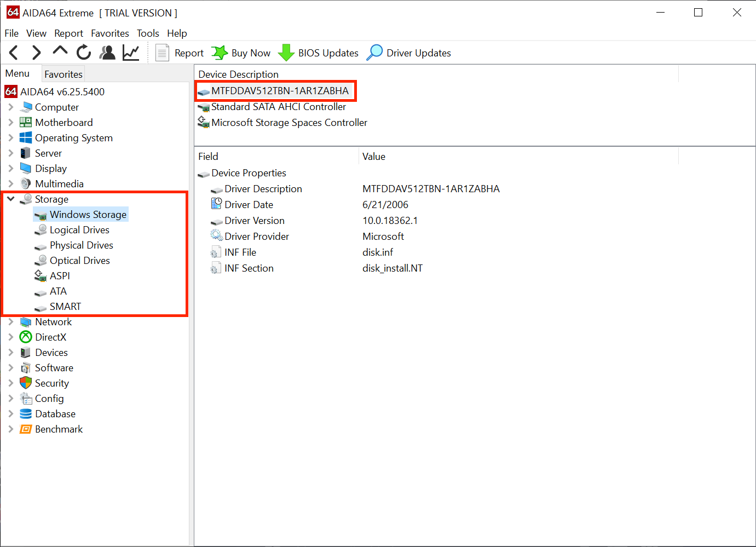The image size is (756, 547).
Task: Open the Tools menu
Action: 148,33
